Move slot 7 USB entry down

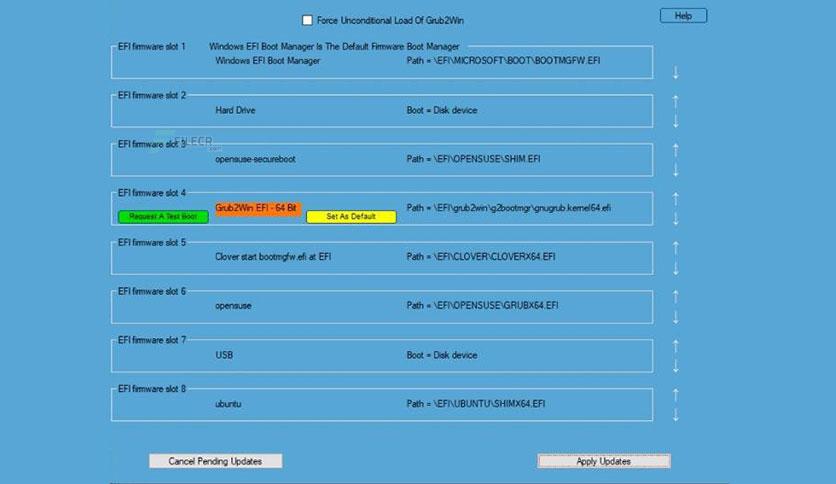(x=676, y=366)
